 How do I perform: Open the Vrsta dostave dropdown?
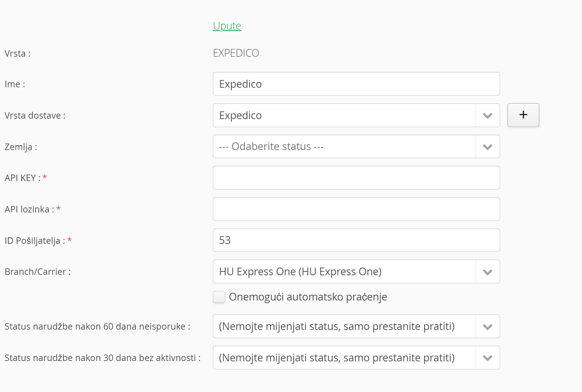click(356, 115)
